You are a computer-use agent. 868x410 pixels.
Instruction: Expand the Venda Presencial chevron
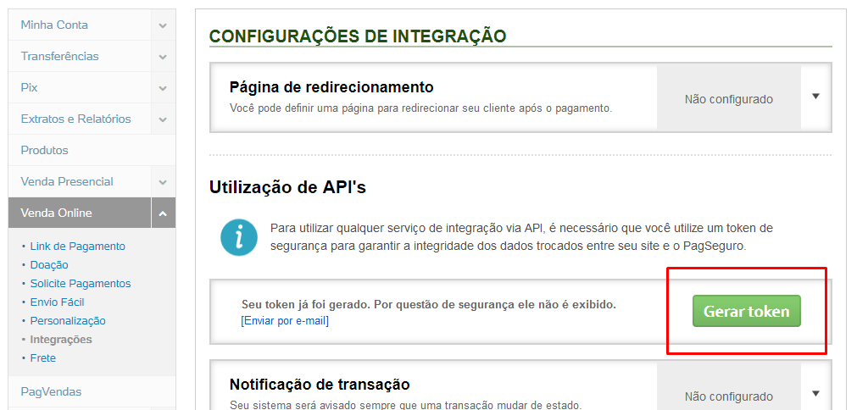click(163, 182)
